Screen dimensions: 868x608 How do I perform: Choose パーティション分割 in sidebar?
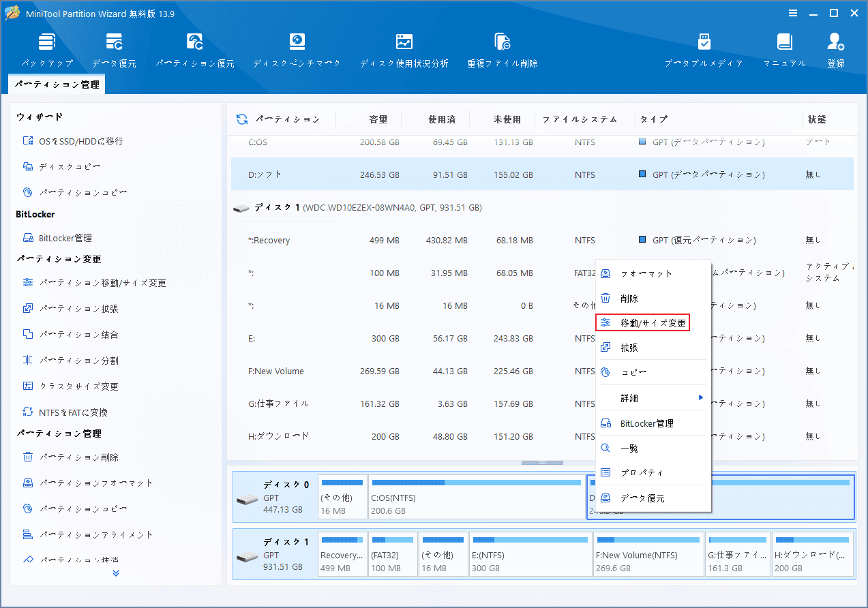[71, 361]
